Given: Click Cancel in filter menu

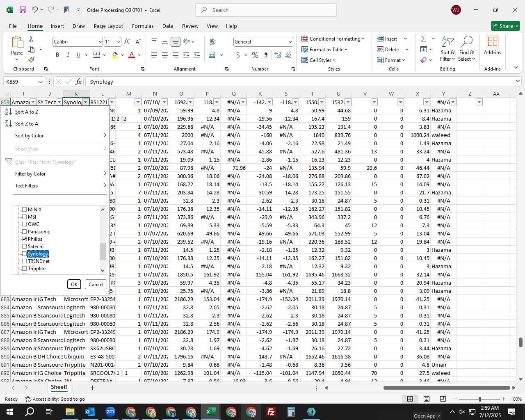Looking at the screenshot, I should click(96, 284).
